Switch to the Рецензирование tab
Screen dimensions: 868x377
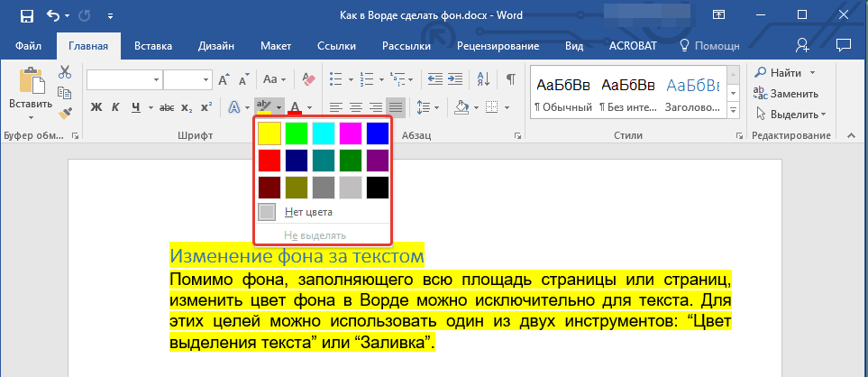click(498, 46)
